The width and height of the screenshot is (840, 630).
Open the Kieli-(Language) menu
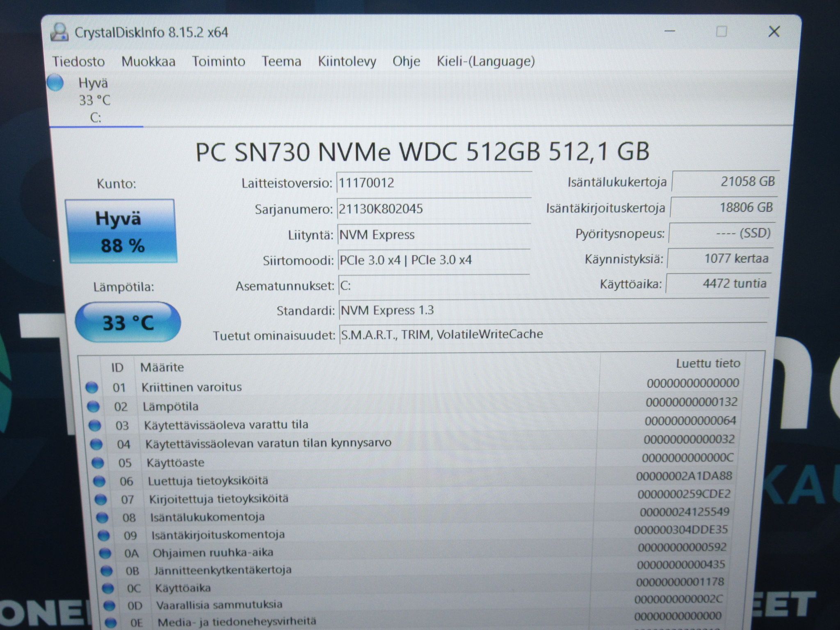tap(486, 62)
